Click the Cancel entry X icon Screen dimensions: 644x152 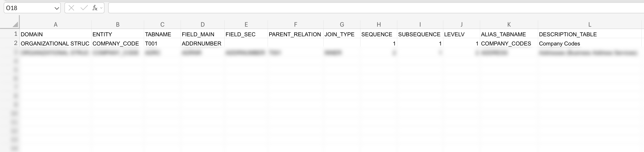71,8
